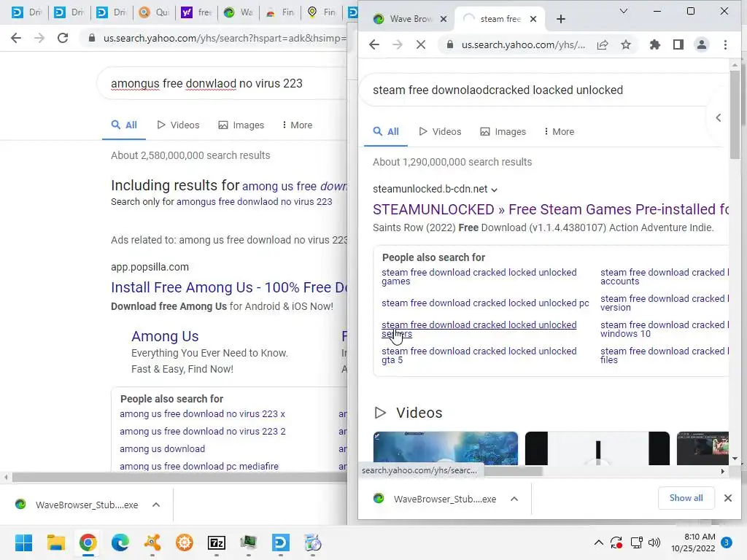Click the steam search address bar
Viewport: 747px width, 560px height.
pyautogui.click(x=523, y=44)
